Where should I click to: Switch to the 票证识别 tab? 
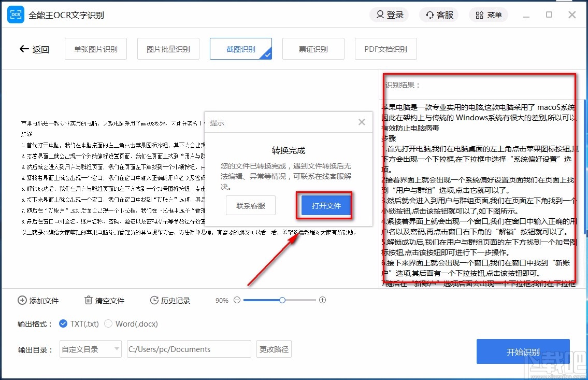[x=313, y=48]
